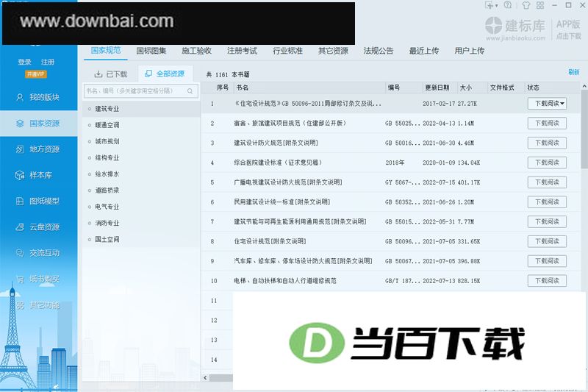
Task: Show the 已下载 resources tab
Action: (111, 74)
